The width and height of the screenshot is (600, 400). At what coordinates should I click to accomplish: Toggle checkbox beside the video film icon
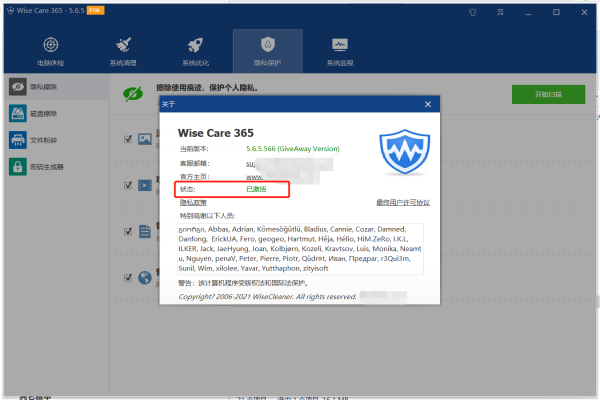[x=128, y=185]
